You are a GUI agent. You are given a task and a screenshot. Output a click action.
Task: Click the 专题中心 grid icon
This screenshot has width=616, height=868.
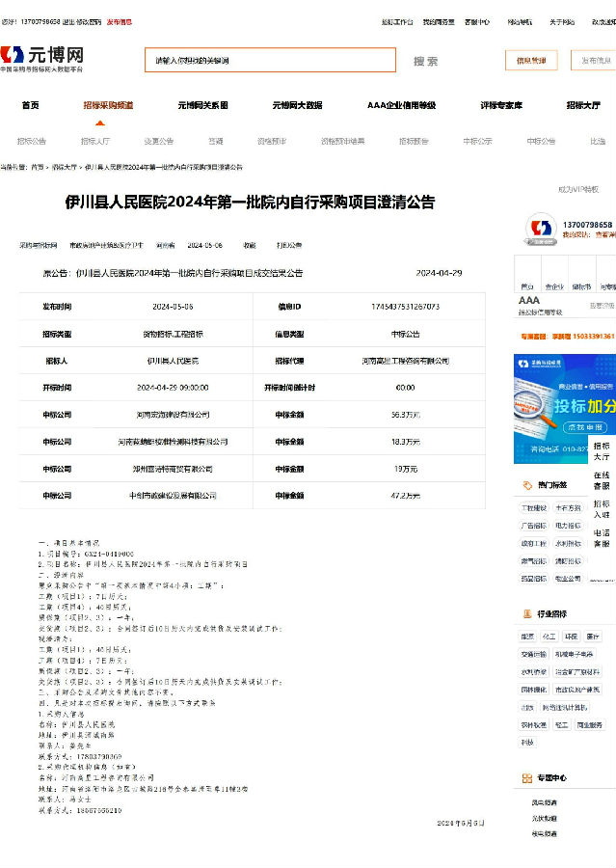[x=527, y=778]
